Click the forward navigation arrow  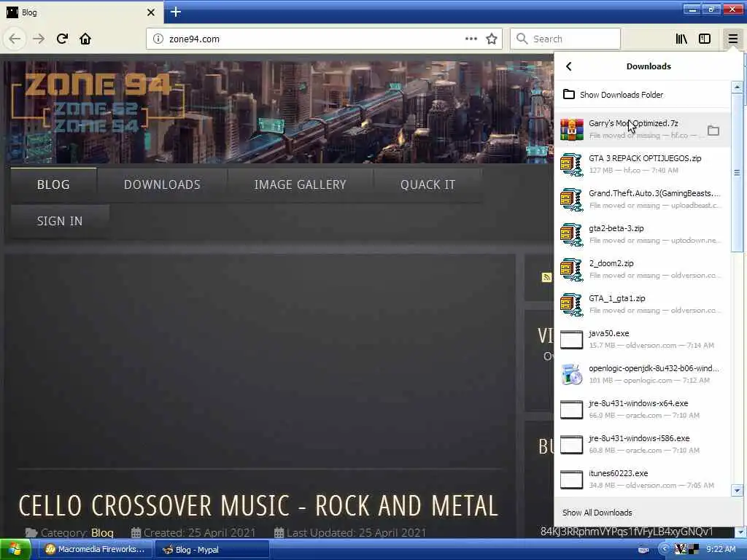pyautogui.click(x=39, y=39)
